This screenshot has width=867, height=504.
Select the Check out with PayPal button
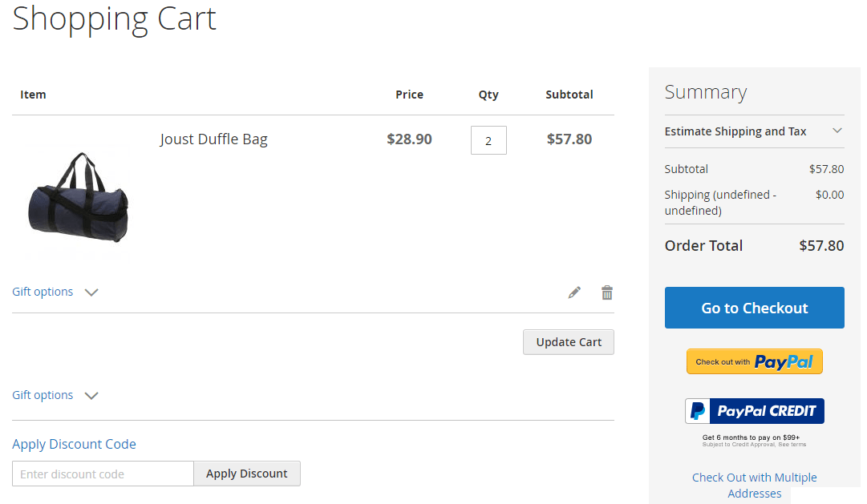click(x=754, y=361)
